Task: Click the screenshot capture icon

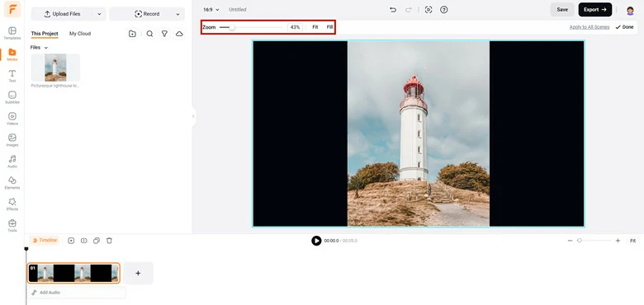Action: (x=429, y=9)
